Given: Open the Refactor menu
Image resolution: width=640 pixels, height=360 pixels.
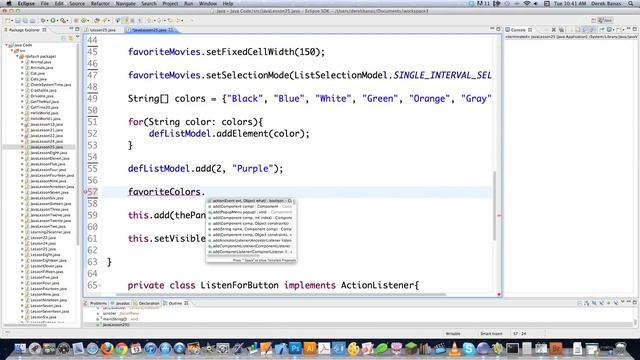Looking at the screenshot, I should pyautogui.click(x=100, y=3).
